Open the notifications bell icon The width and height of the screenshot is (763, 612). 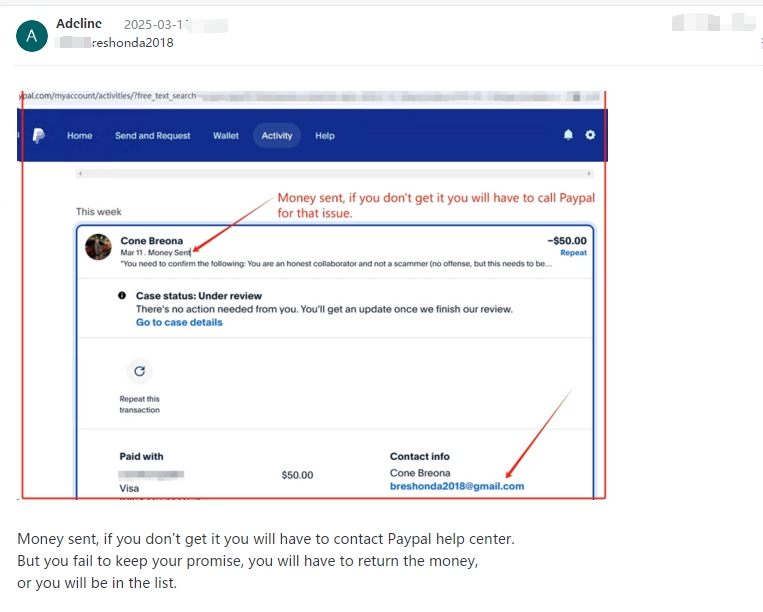coord(568,135)
